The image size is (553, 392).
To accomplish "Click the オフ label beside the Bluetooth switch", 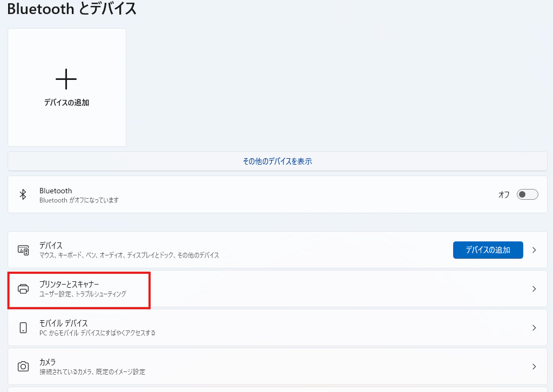I will 503,195.
